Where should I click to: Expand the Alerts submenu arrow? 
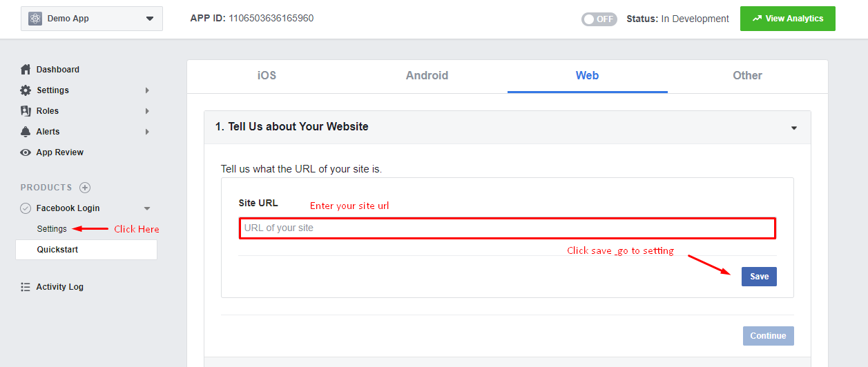pyautogui.click(x=147, y=132)
